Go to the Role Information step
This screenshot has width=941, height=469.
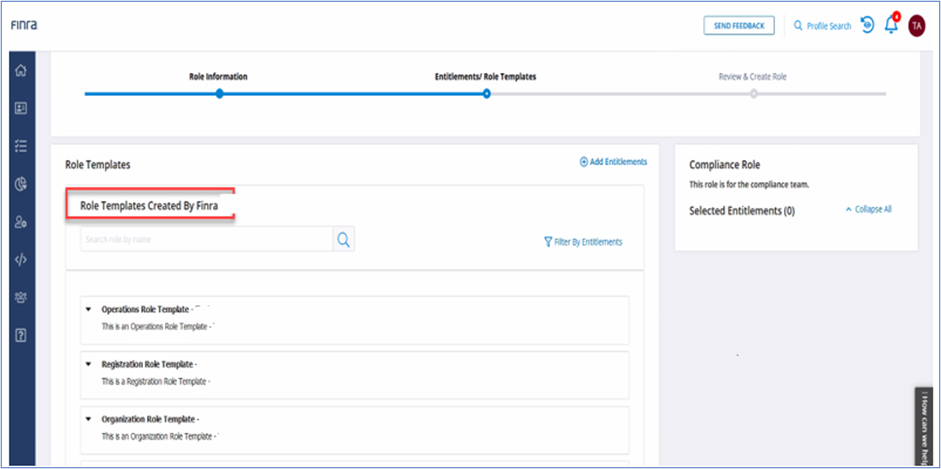[219, 93]
